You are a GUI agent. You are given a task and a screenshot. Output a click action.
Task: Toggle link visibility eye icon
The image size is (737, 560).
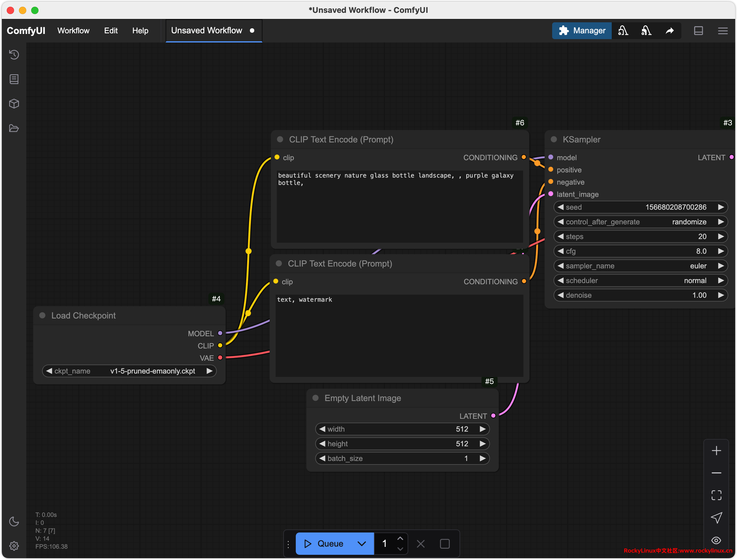(716, 540)
